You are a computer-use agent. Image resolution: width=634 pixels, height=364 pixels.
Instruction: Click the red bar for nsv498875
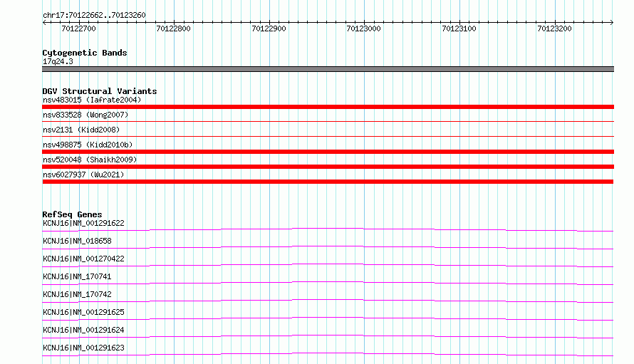coord(328,152)
